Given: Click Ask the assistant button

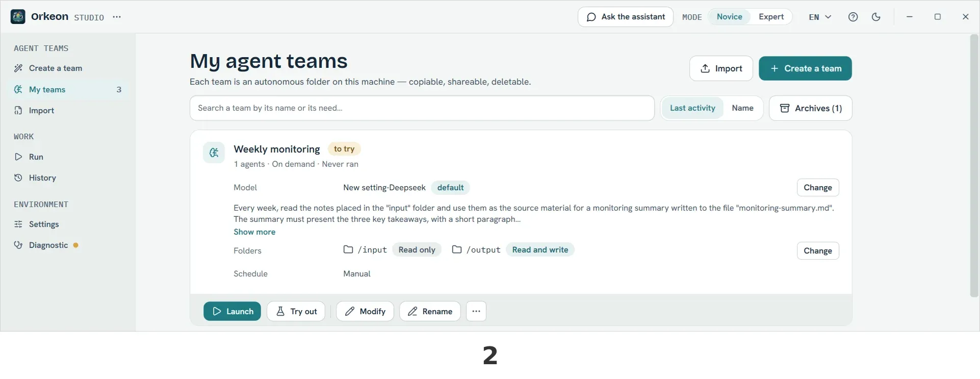Looking at the screenshot, I should tap(626, 17).
